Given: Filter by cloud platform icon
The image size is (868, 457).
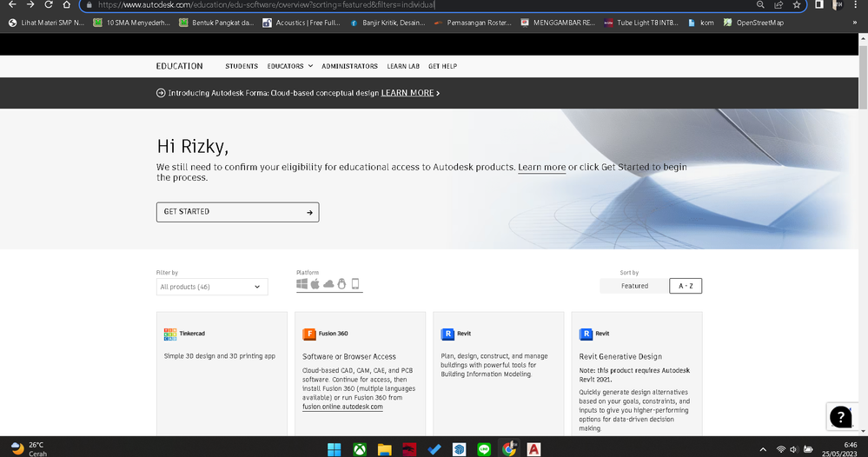Looking at the screenshot, I should pos(328,284).
